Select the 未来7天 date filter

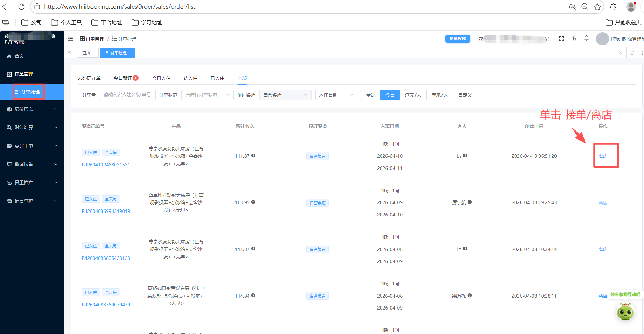pyautogui.click(x=440, y=95)
